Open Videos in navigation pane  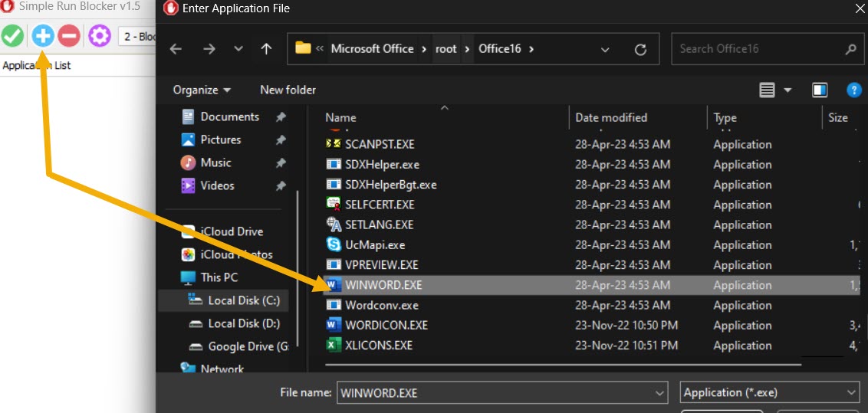pos(218,185)
